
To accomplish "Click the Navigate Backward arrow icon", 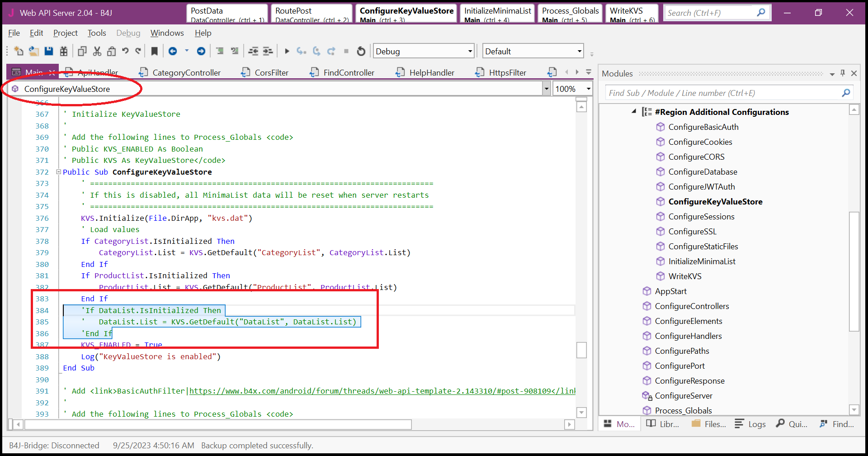I will tap(173, 52).
